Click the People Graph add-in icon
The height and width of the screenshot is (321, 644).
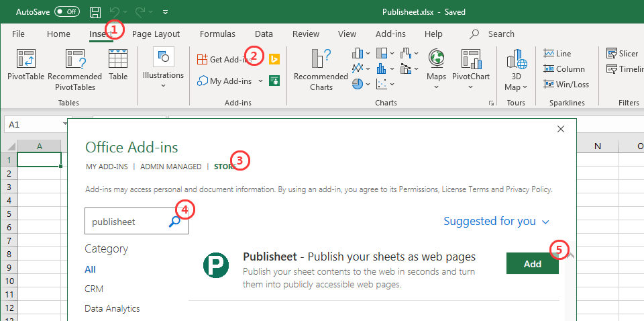point(274,81)
